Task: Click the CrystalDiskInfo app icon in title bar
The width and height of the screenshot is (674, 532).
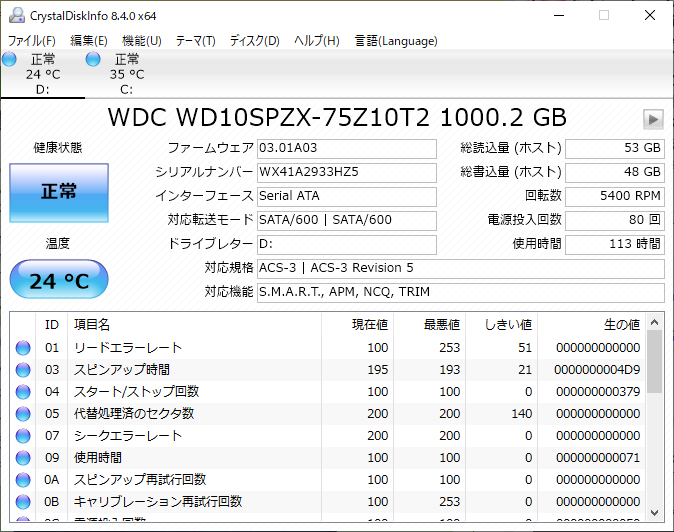Action: click(17, 15)
